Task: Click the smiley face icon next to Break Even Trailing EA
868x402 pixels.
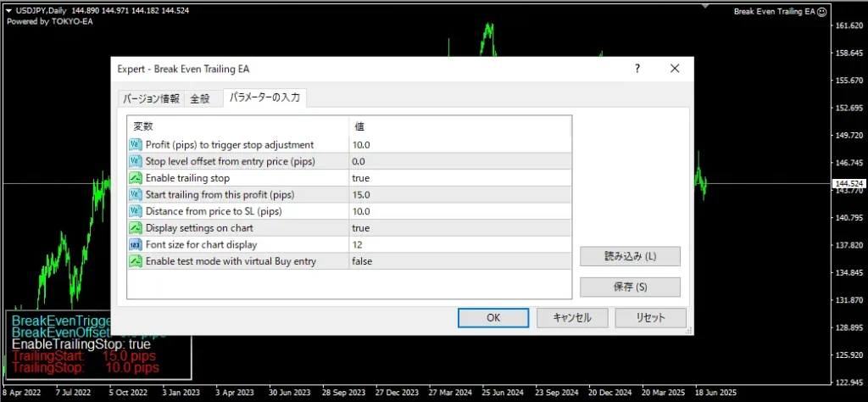Action: pos(822,12)
